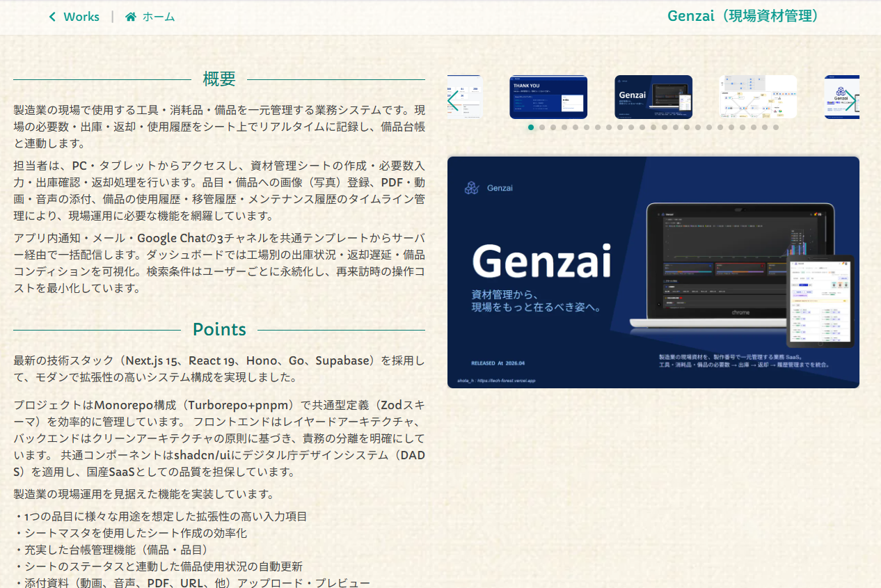
Task: Select the fourth carousel pagination dot
Action: click(564, 127)
